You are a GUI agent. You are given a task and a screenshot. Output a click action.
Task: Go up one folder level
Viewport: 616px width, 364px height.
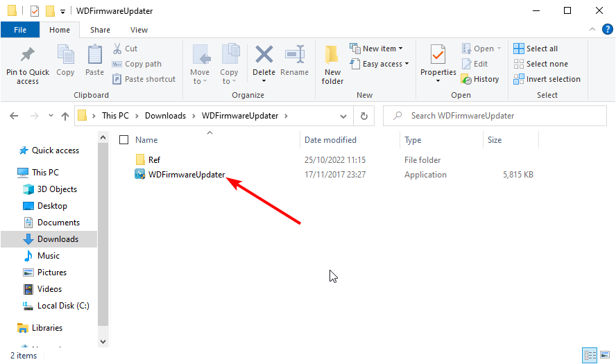point(65,116)
